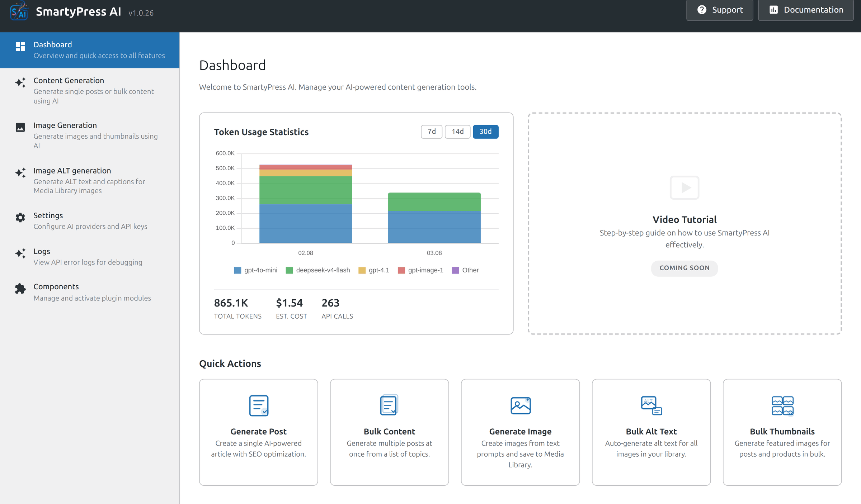The image size is (861, 504).
Task: Click the Generate Post document icon
Action: (259, 405)
